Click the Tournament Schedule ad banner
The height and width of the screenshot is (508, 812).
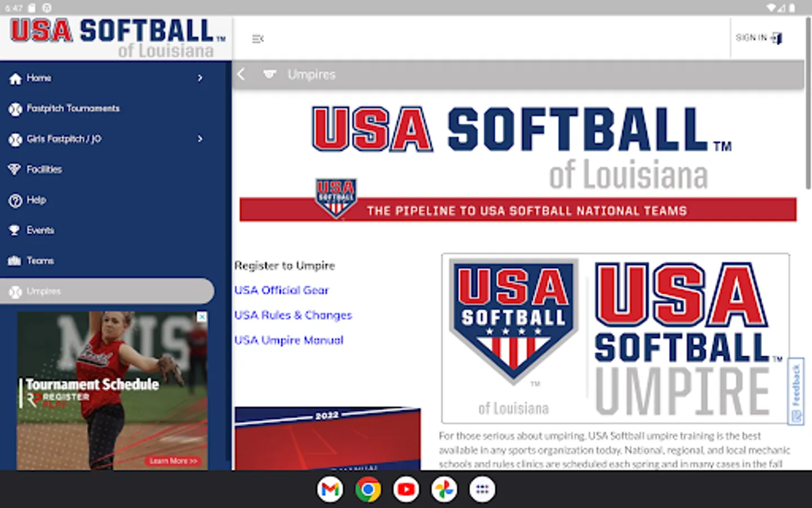[x=112, y=391]
